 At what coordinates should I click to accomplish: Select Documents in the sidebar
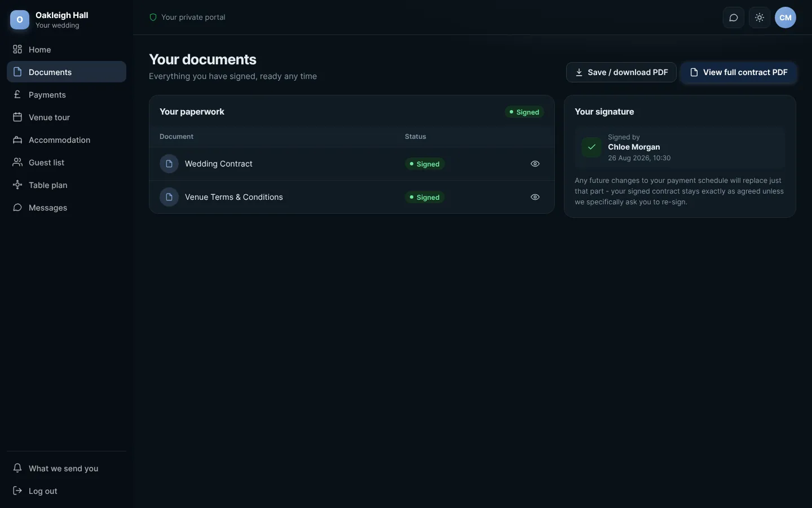coord(67,72)
